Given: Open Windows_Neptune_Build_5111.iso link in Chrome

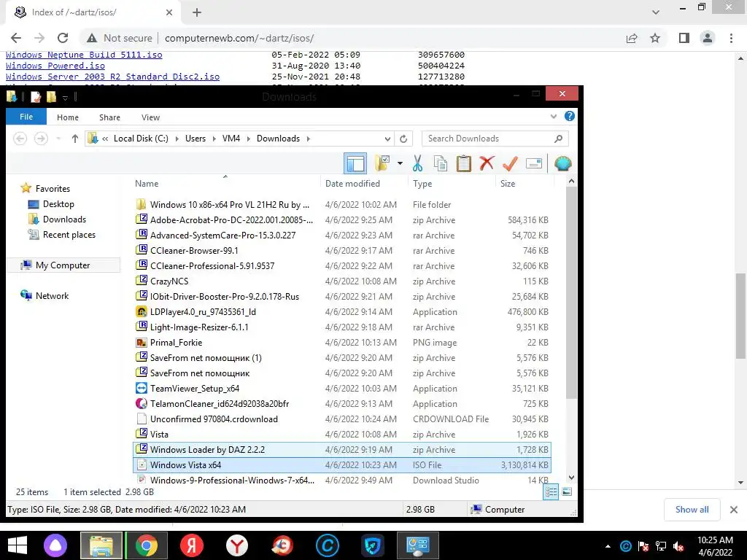Looking at the screenshot, I should pyautogui.click(x=84, y=55).
